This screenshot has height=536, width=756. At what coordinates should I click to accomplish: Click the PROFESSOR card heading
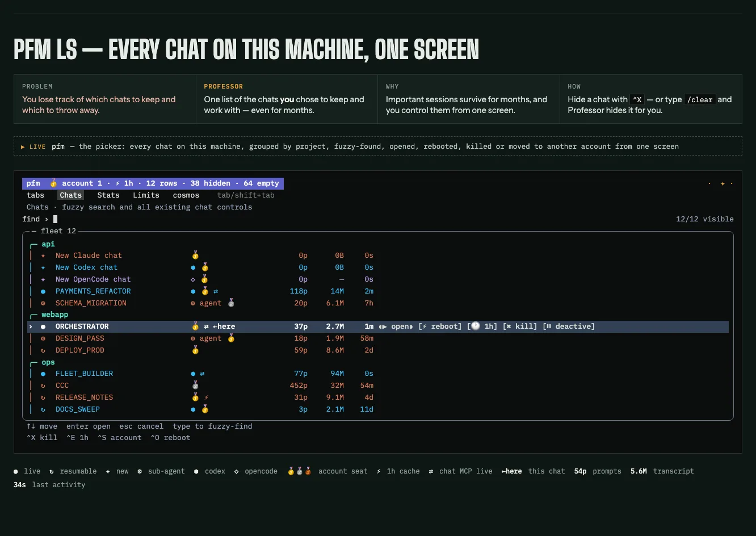click(x=223, y=87)
